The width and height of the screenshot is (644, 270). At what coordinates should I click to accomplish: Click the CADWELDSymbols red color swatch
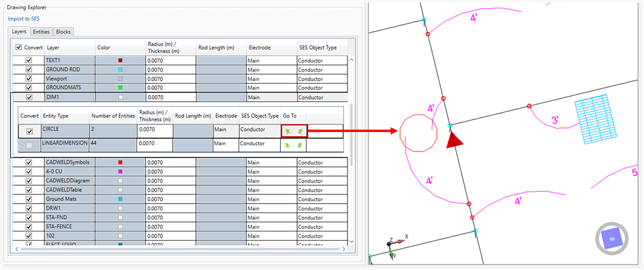pos(120,162)
